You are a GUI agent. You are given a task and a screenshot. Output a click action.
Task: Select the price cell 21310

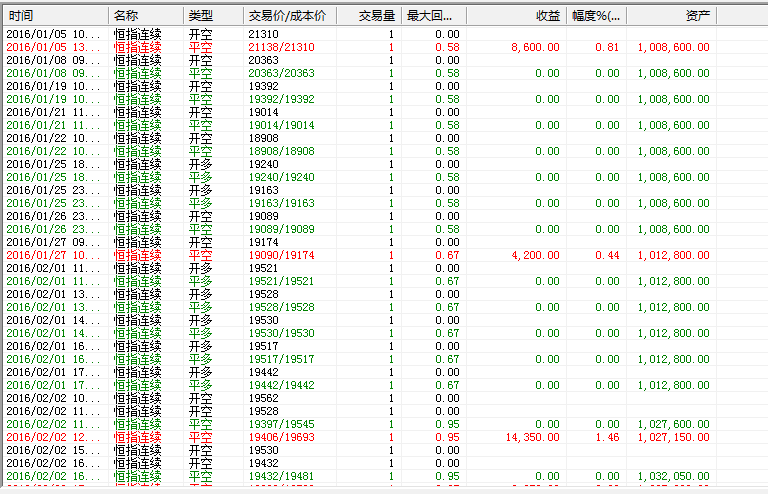pos(264,34)
